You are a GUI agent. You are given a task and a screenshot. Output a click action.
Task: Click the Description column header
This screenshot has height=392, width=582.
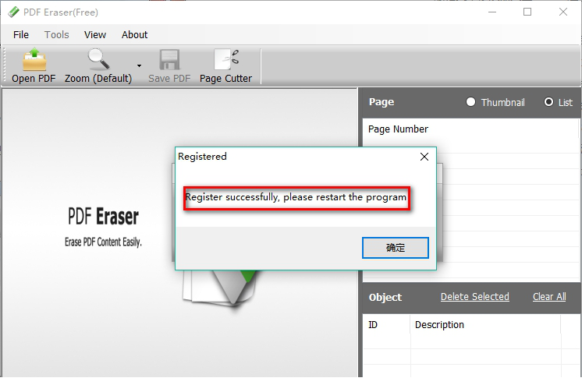point(439,325)
